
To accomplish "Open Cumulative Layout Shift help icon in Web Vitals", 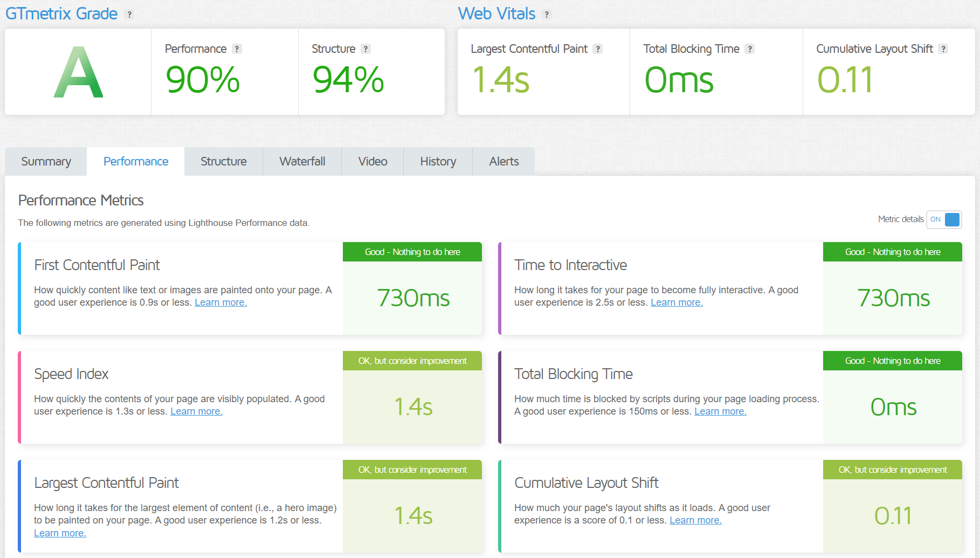I will [943, 49].
